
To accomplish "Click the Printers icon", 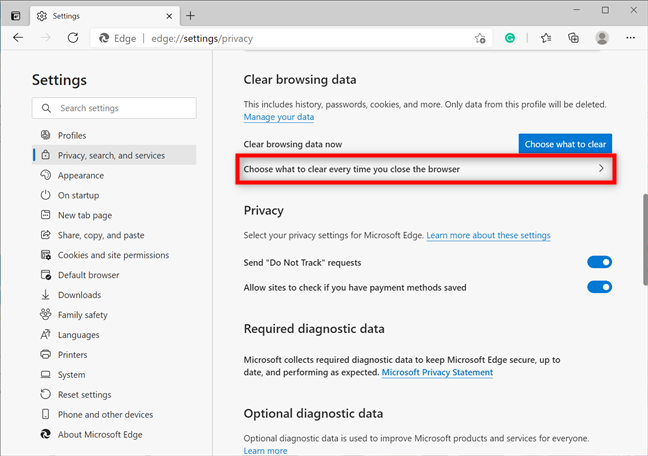I will coord(45,354).
